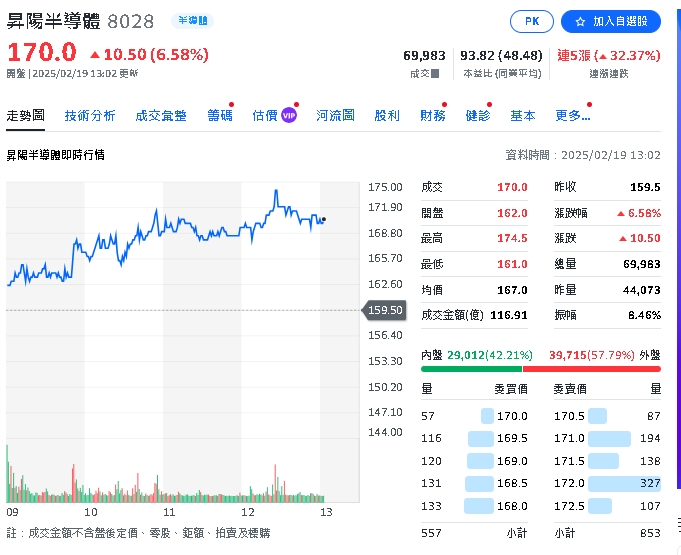
Task: Click the 最低 value 161.0
Action: pos(512,264)
